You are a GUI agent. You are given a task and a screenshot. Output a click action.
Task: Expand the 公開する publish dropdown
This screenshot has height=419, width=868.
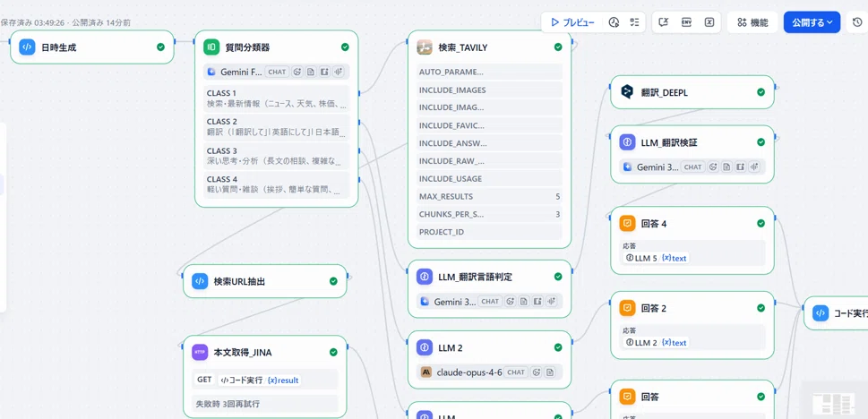[x=812, y=22]
